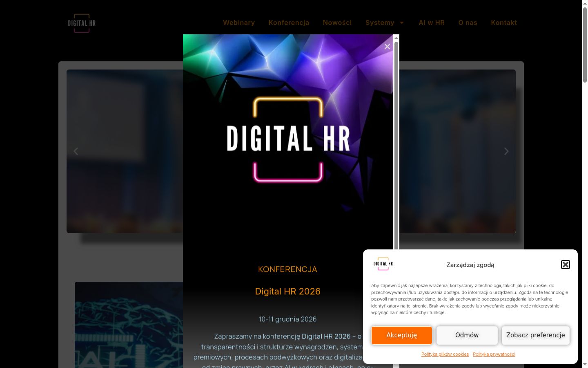Click the page's main vertical scrollbar
The image size is (588, 368).
tap(585, 45)
